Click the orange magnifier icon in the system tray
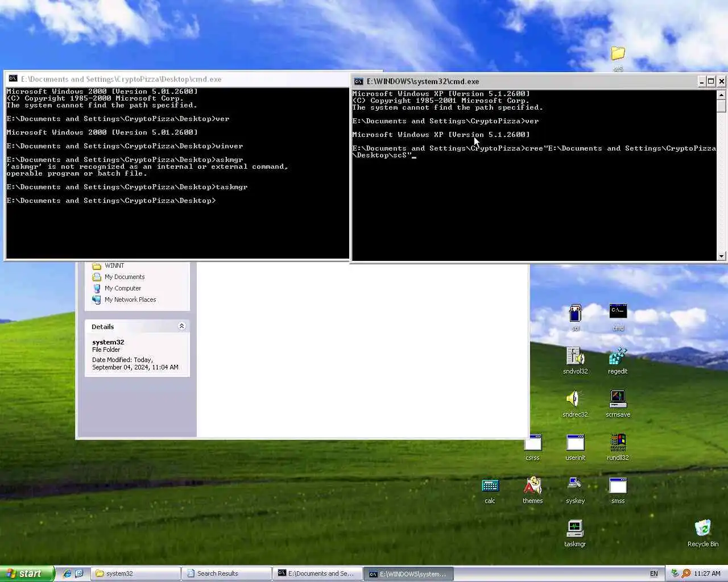 (686, 573)
